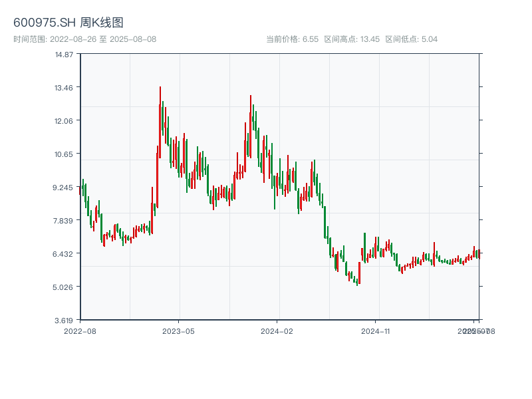Click the chart title 600975.SH 周K线图
The width and height of the screenshot is (532, 399).
click(68, 23)
